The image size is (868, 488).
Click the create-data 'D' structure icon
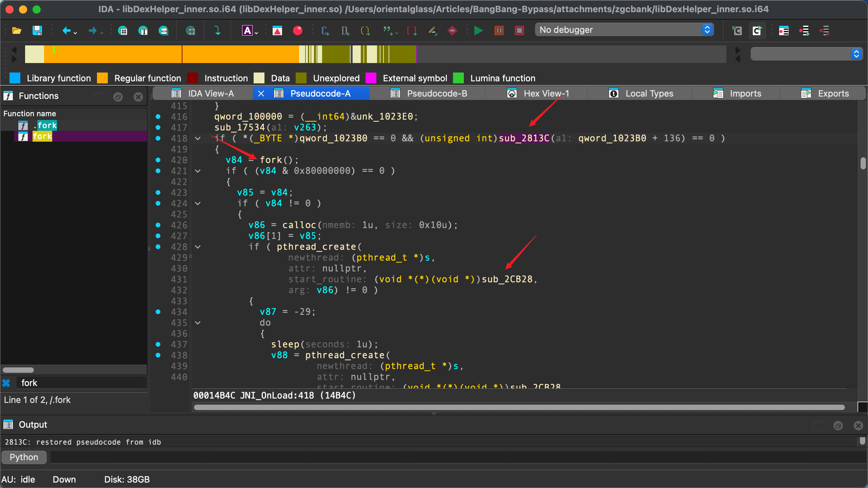[x=345, y=30]
